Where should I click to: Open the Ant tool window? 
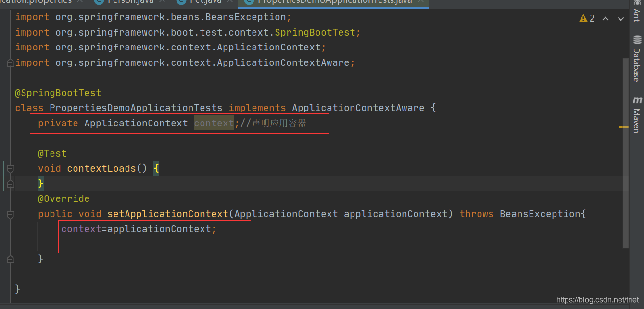tap(637, 11)
